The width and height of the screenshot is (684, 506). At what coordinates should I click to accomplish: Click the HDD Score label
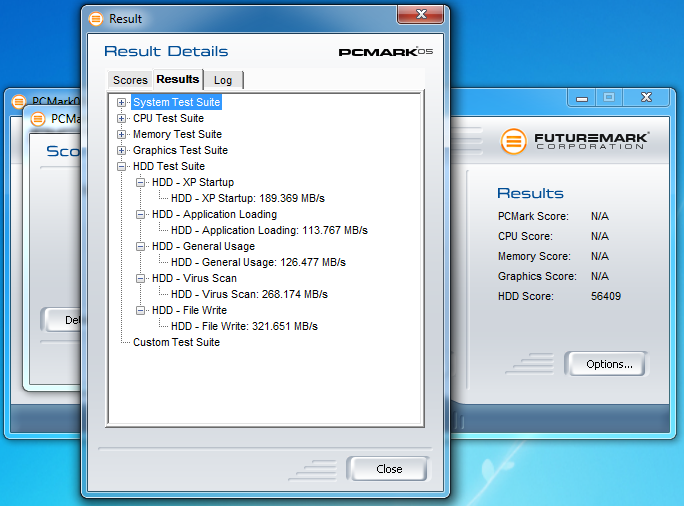coord(526,297)
